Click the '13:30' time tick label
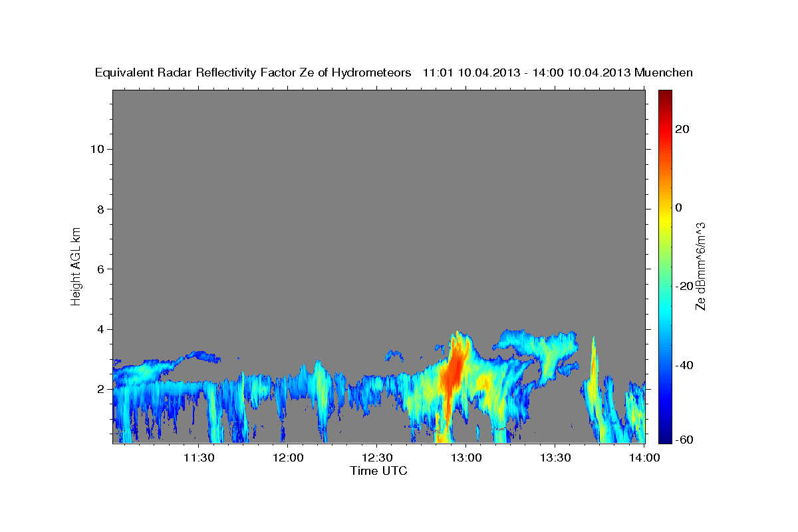 point(555,458)
